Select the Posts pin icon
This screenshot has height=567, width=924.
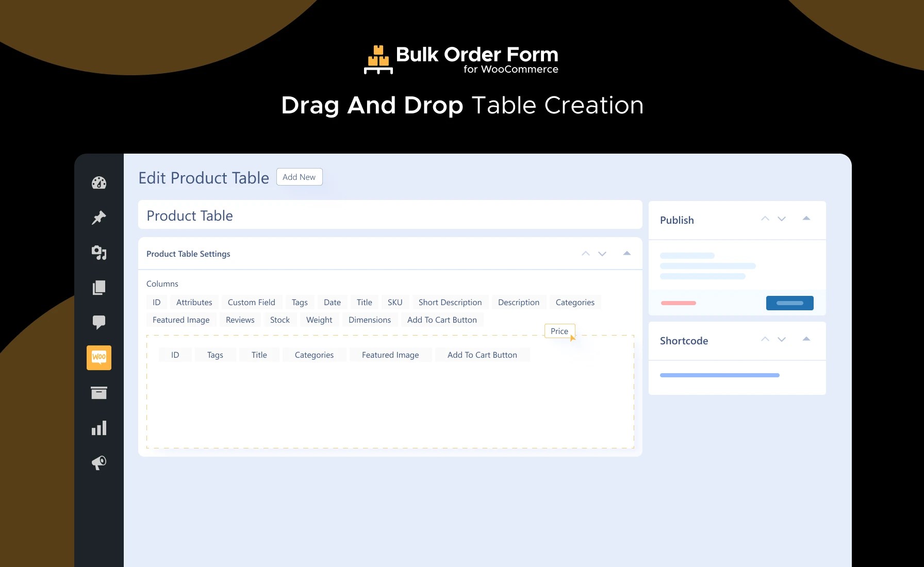(x=99, y=217)
